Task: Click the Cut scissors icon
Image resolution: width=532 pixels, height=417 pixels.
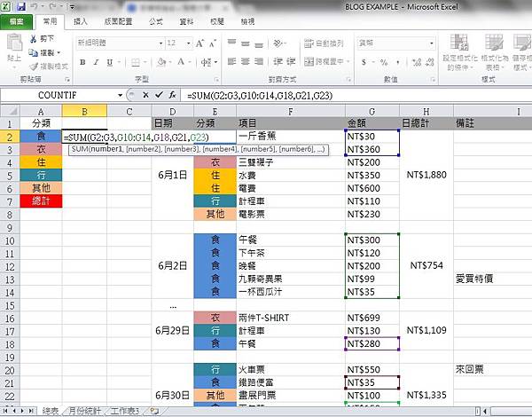Action: [x=33, y=39]
